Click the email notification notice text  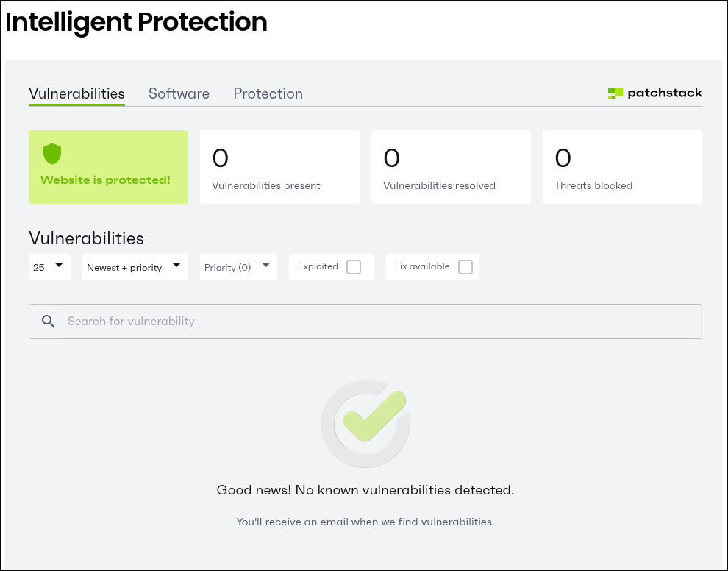365,522
